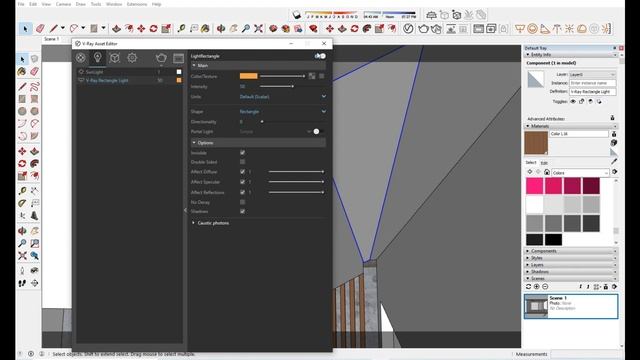Select the Eraser tool in top toolbar
Viewport: 640px width, 360px height.
coord(40,29)
